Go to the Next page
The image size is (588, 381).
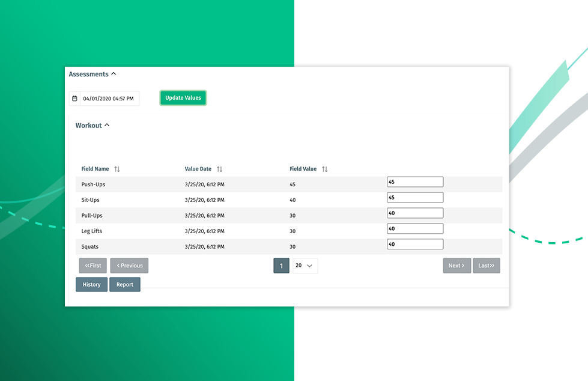click(456, 266)
